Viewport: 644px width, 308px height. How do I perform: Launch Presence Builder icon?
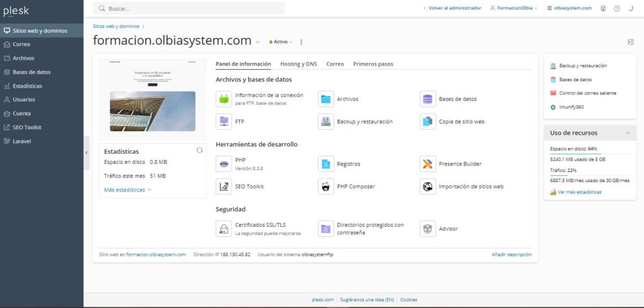pos(428,164)
